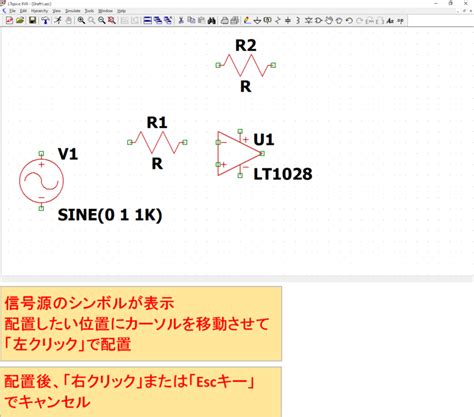Click the New Schematic toolbar icon

(x=9, y=21)
